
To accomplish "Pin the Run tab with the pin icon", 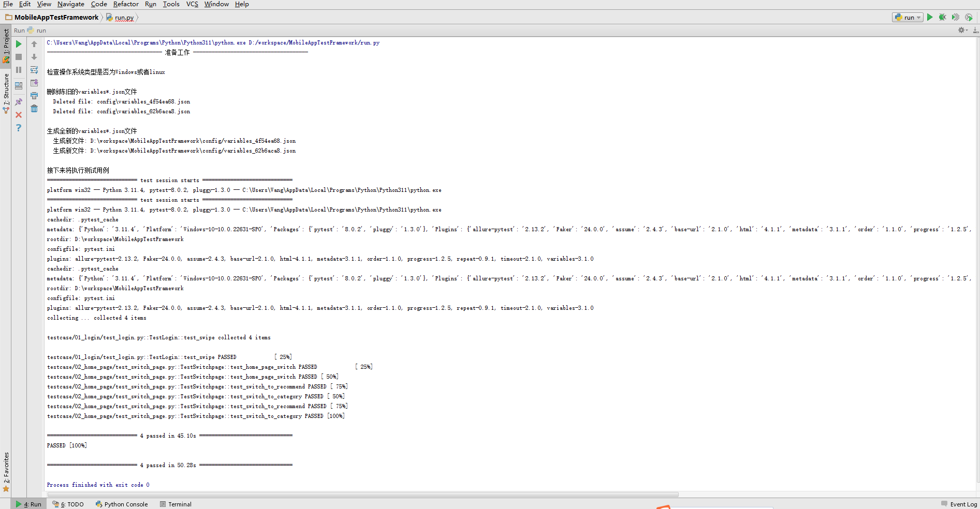I will point(19,102).
